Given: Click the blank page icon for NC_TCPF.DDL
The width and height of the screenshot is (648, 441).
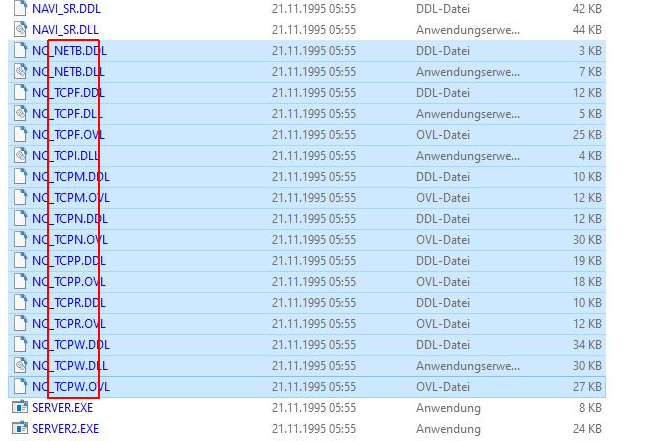Looking at the screenshot, I should [x=20, y=93].
